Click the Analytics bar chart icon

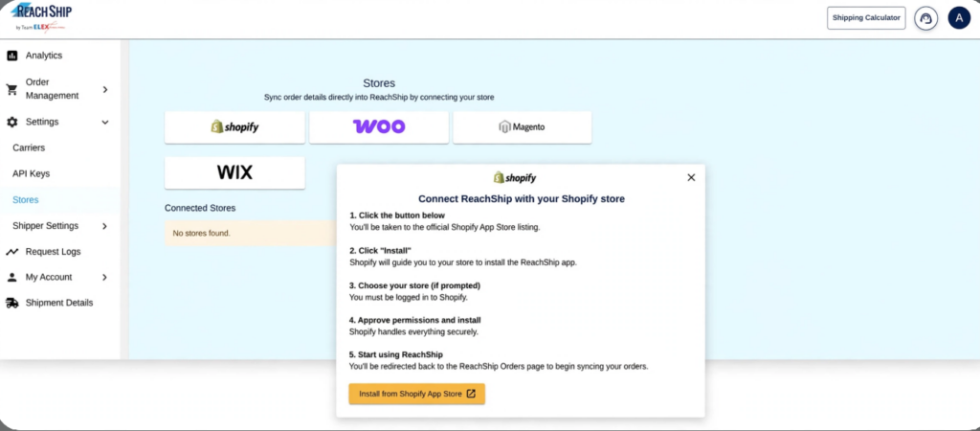click(11, 56)
